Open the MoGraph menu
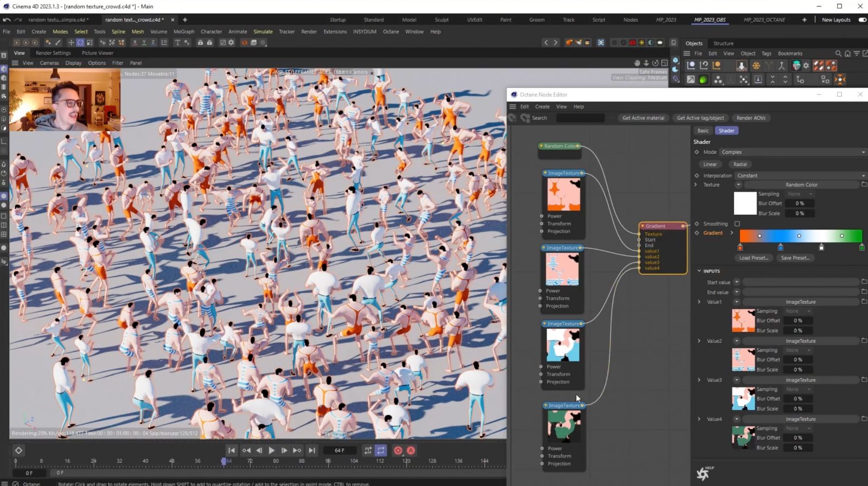This screenshot has height=486, width=868. click(x=184, y=31)
